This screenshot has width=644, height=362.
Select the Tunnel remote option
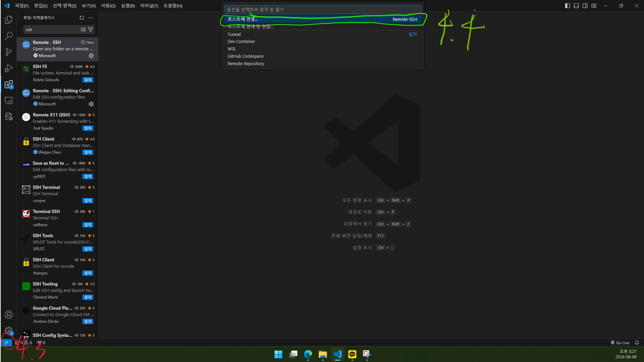point(323,34)
